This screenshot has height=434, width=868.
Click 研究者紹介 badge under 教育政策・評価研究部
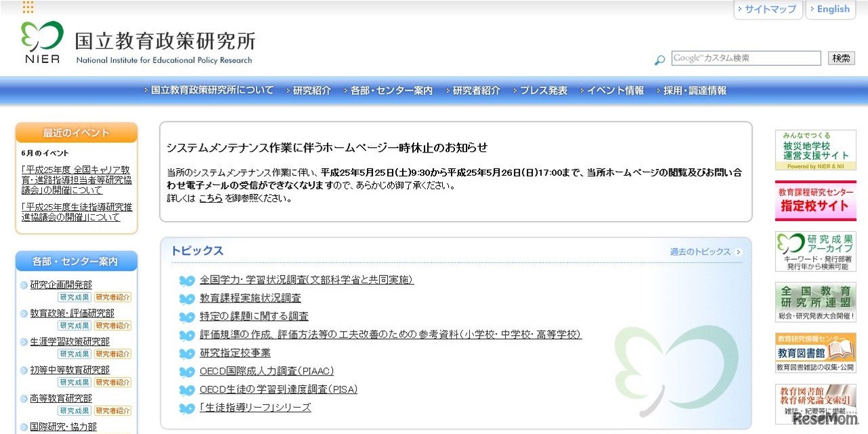tap(113, 325)
